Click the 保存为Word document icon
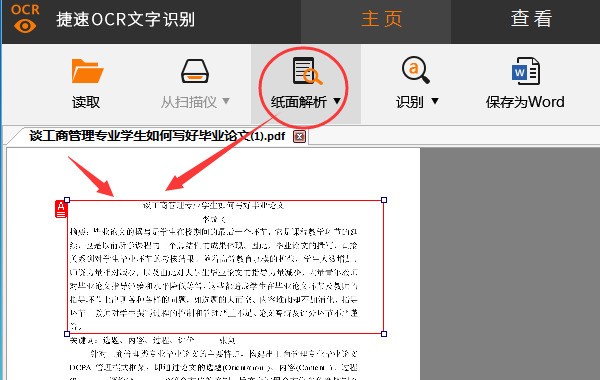600x380 pixels. [526, 71]
